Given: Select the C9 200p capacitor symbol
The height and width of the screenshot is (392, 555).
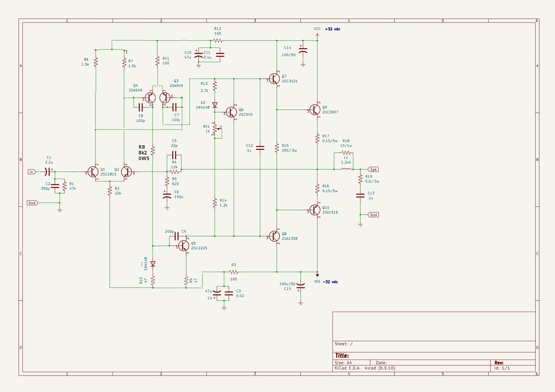Looking at the screenshot, I should coord(177,236).
